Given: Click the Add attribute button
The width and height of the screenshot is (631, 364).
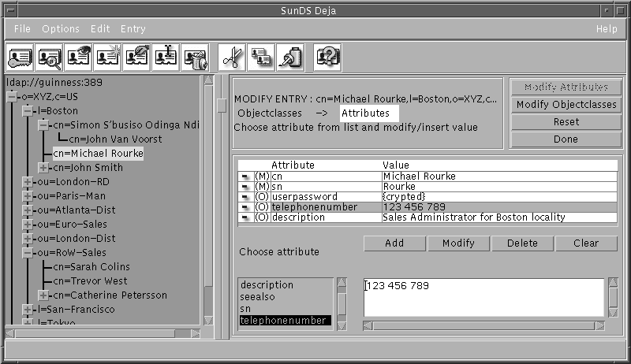Looking at the screenshot, I should tap(394, 243).
